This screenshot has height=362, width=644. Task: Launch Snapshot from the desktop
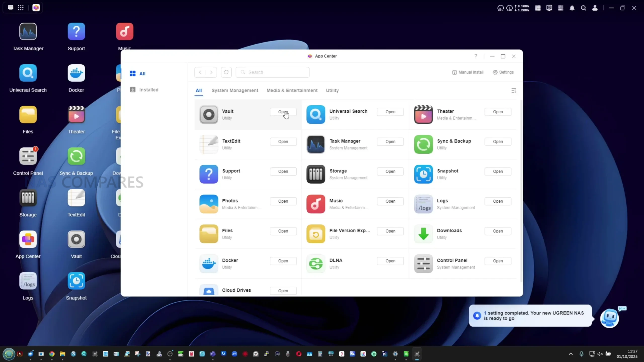click(76, 281)
